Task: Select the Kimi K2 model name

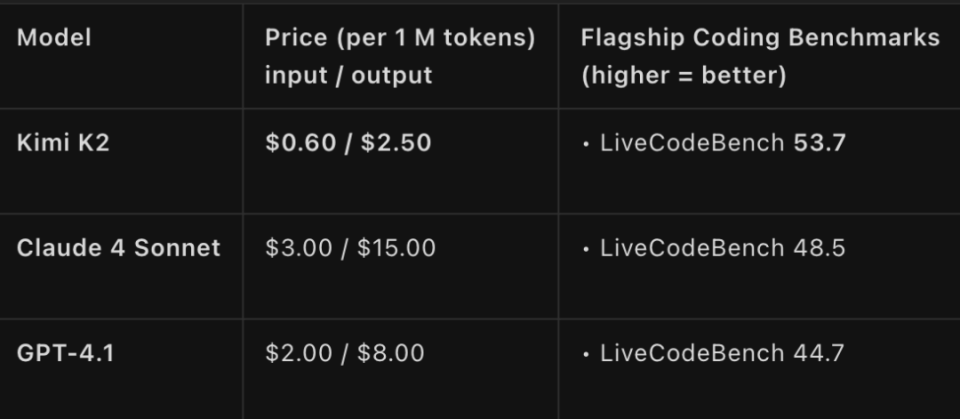Action: (63, 143)
